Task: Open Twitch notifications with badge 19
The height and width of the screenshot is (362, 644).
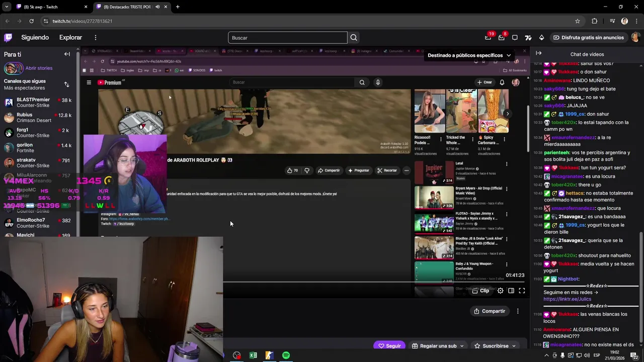Action: pos(488,37)
